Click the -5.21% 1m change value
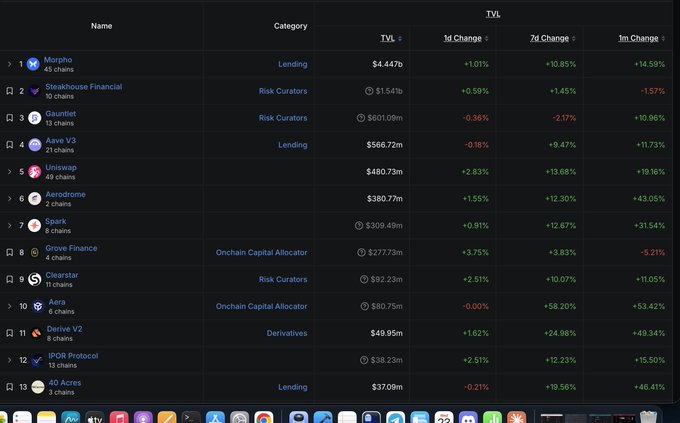680x423 pixels. [653, 252]
